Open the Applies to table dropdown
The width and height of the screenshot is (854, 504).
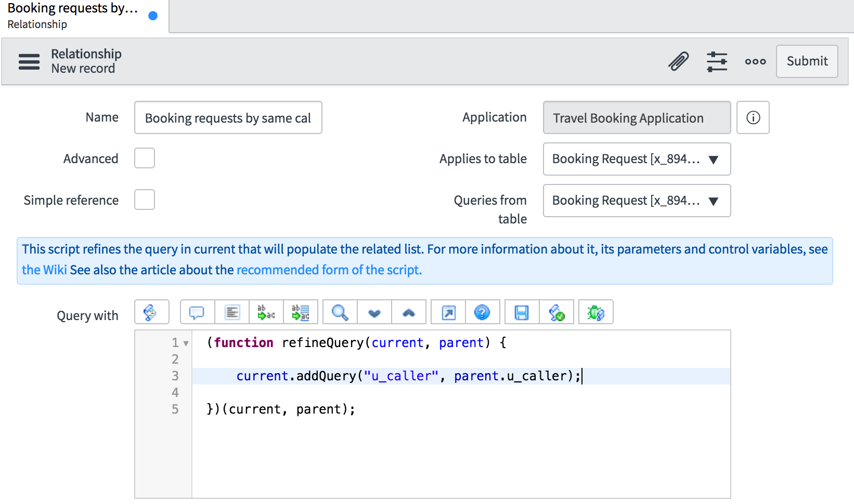click(x=637, y=159)
